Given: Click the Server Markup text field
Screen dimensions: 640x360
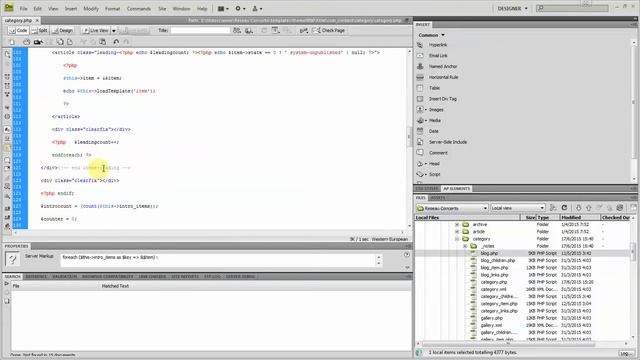Looking at the screenshot, I should tap(218, 260).
